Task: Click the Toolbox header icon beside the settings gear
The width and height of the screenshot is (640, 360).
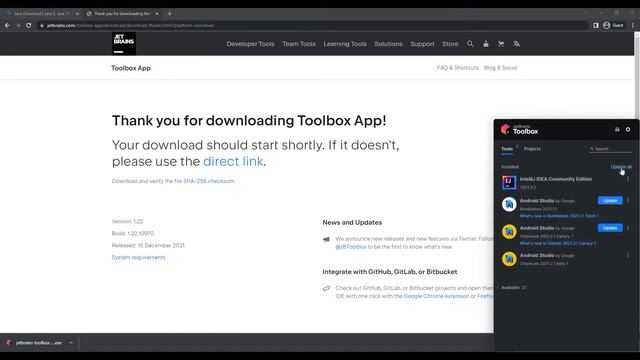Action: (617, 129)
